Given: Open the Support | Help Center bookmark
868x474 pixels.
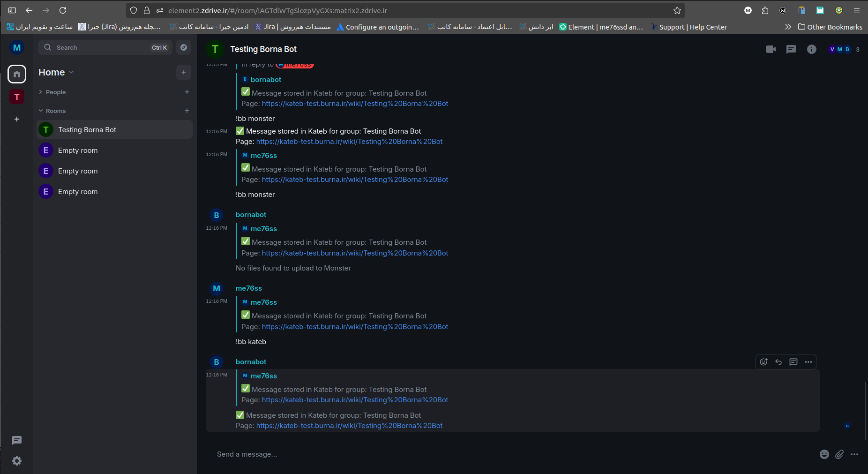Looking at the screenshot, I should point(688,27).
